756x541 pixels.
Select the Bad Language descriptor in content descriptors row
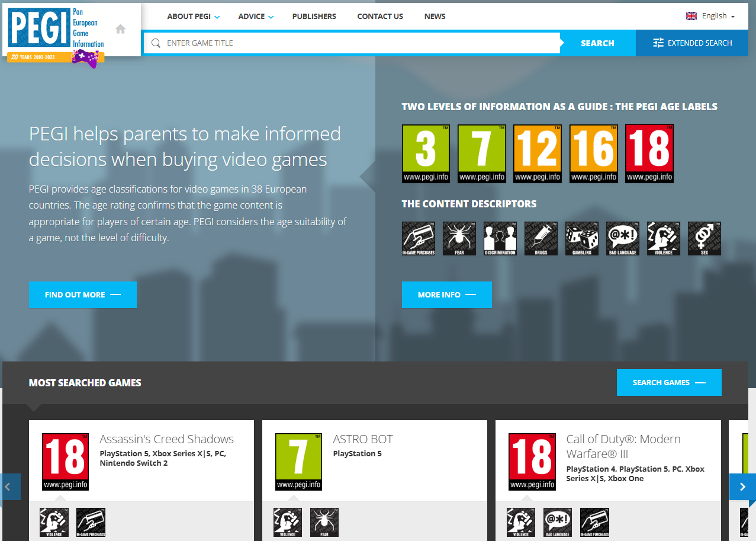(x=623, y=239)
